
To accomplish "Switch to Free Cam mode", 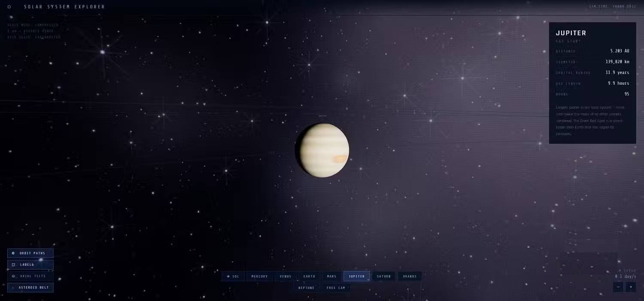I will pos(336,288).
